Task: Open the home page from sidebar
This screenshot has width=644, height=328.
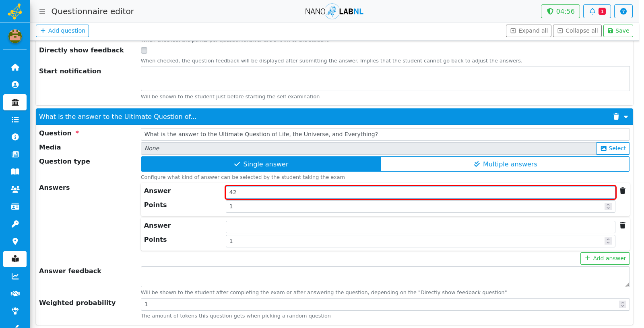Action: [15, 67]
